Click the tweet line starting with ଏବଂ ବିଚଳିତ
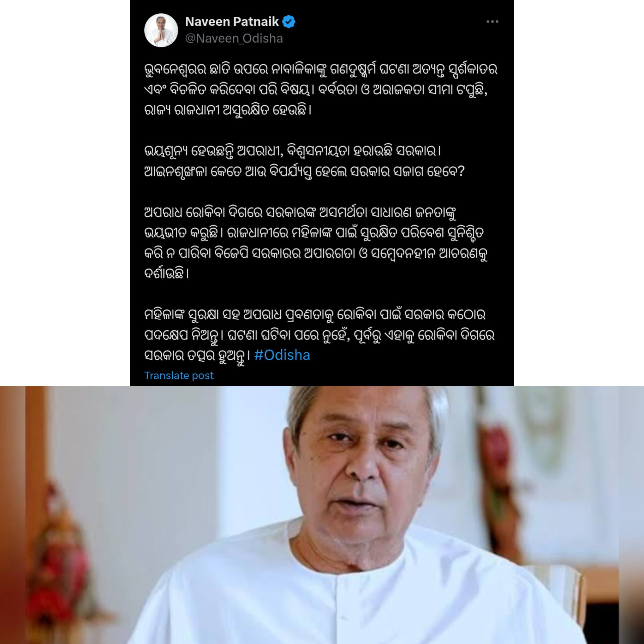Viewport: 644px width, 644px height. tap(315, 90)
